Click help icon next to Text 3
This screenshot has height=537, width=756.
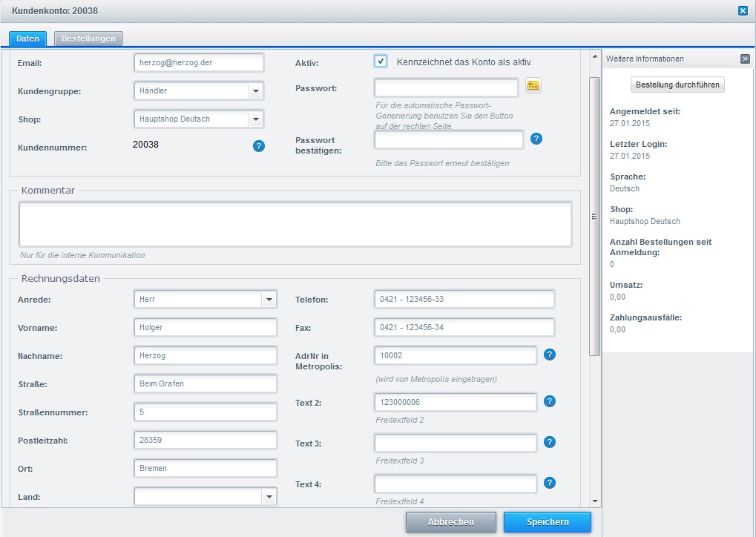pos(550,442)
